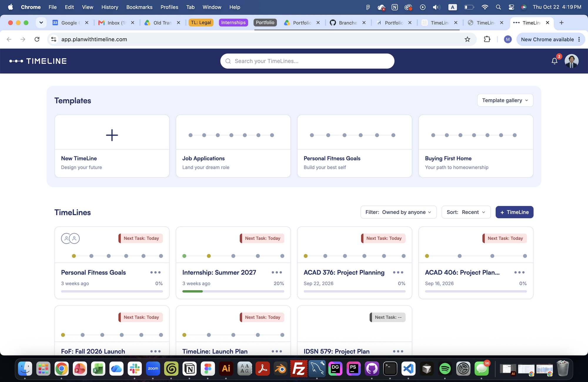Open the Bookmarks menu in menu bar
This screenshot has width=588, height=382.
tap(139, 7)
